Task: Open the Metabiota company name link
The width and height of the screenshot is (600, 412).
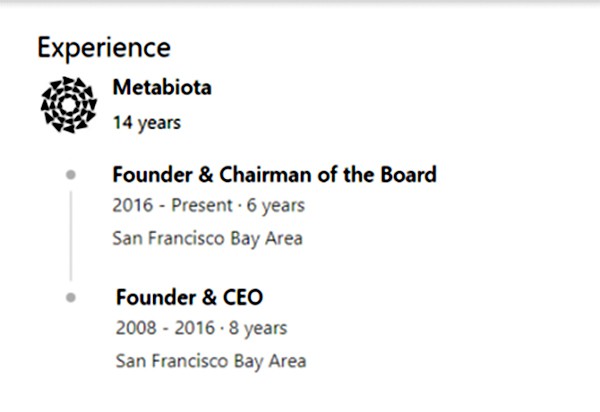Action: tap(162, 88)
